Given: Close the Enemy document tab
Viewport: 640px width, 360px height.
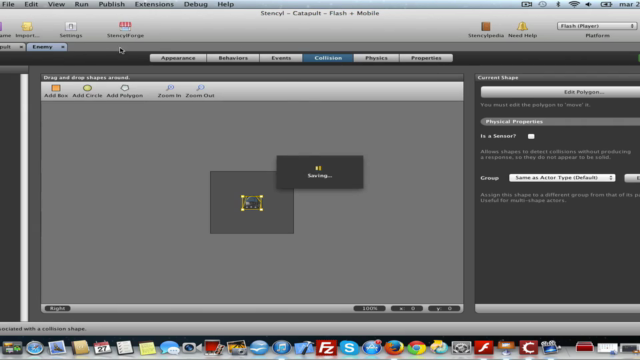Looking at the screenshot, I should (63, 47).
